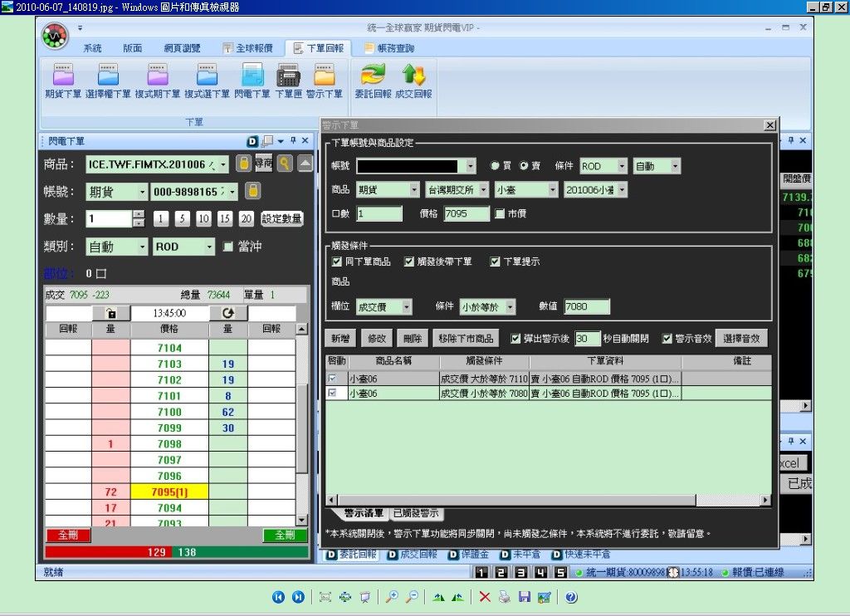Click the help question mark in the viewer toolbar
The image size is (850, 616).
click(x=571, y=597)
